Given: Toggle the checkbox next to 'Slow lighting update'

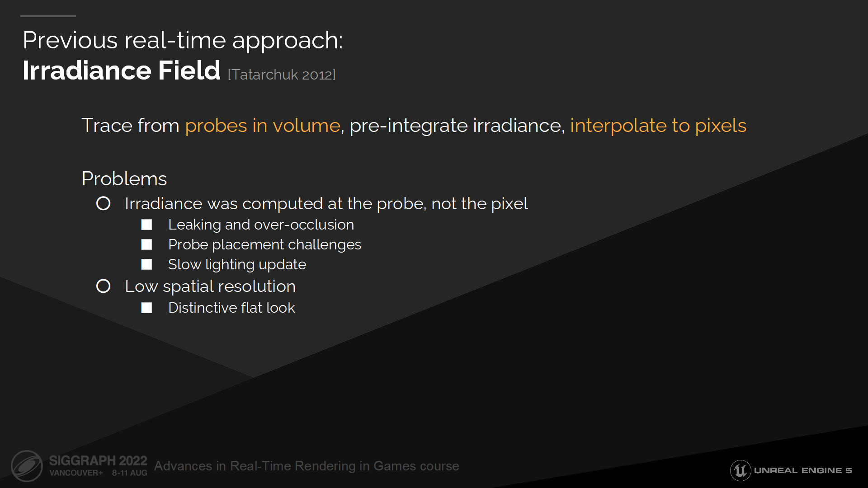Looking at the screenshot, I should pos(147,264).
